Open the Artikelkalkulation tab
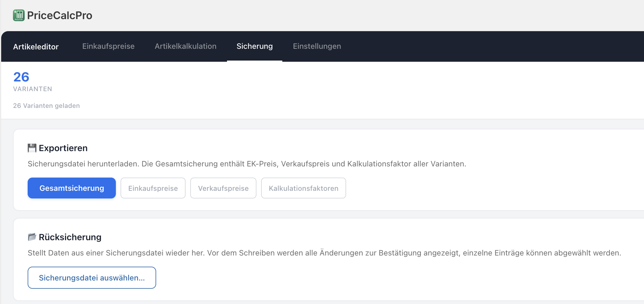 [186, 46]
